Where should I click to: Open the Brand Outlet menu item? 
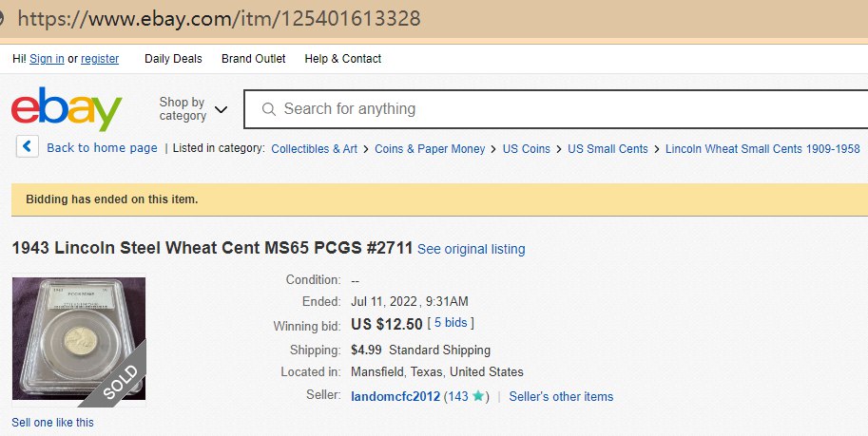pyautogui.click(x=253, y=59)
